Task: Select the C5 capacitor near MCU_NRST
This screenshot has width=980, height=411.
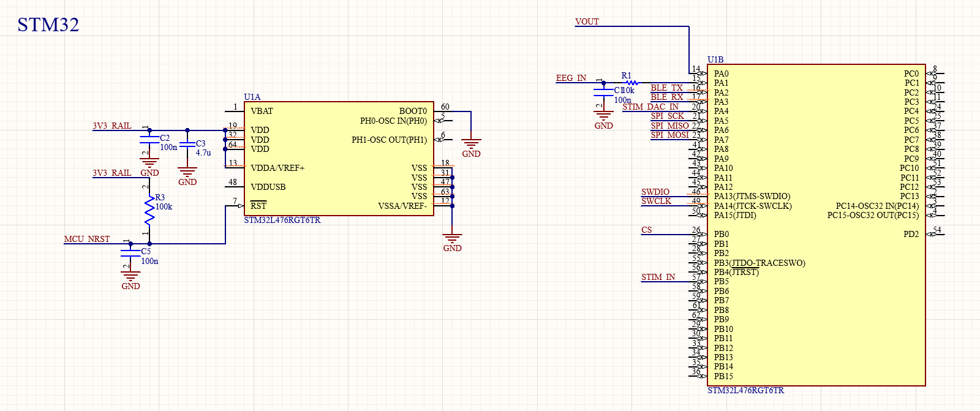Action: [130, 254]
